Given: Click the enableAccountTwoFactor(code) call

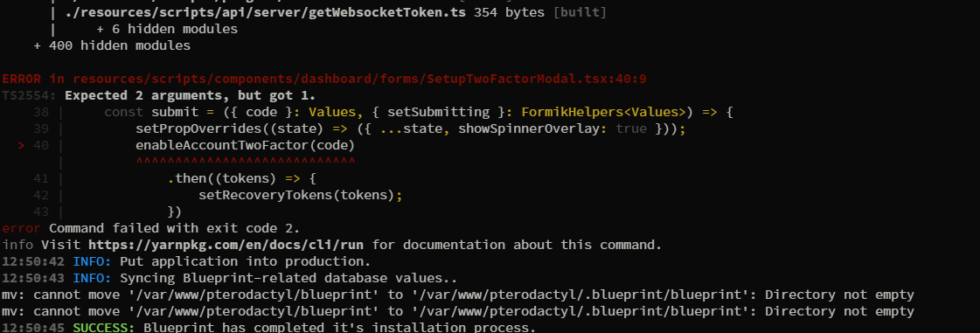Looking at the screenshot, I should (245, 146).
